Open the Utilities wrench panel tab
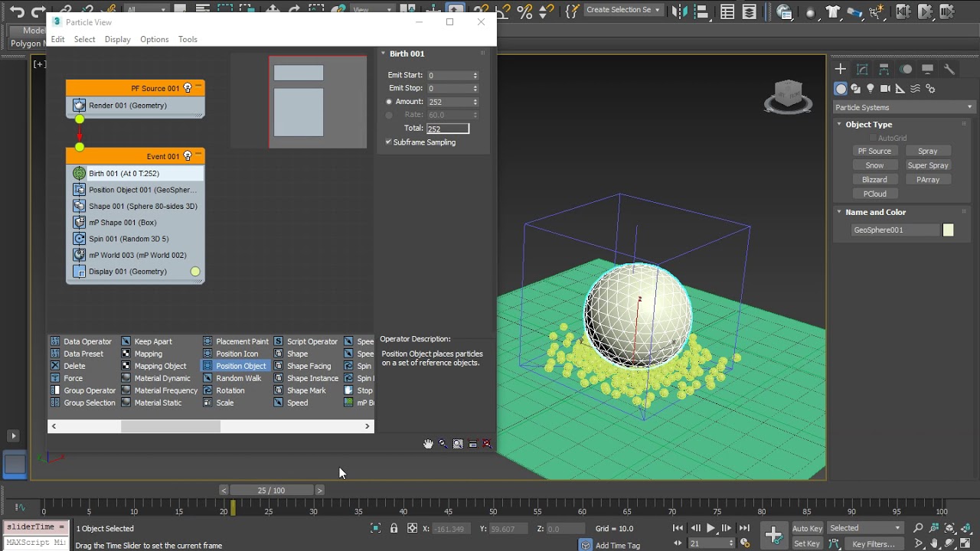 point(949,69)
